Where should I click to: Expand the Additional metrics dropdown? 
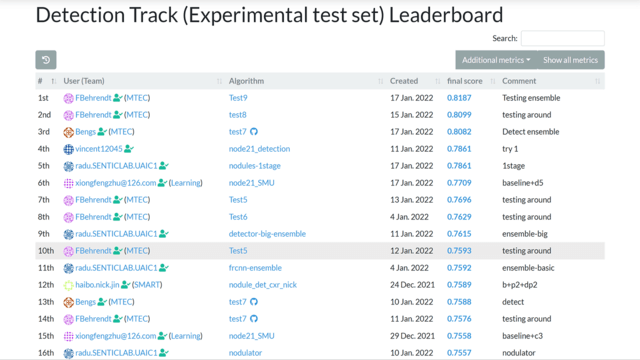pos(496,60)
